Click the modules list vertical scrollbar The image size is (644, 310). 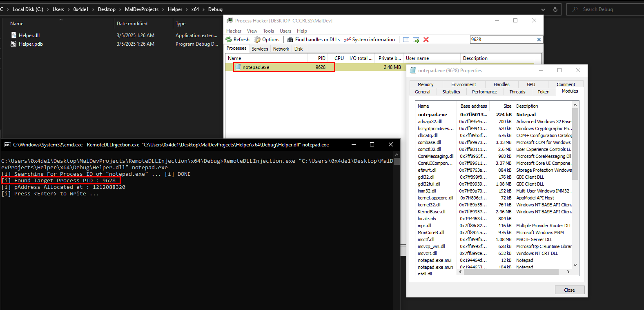tap(575, 144)
